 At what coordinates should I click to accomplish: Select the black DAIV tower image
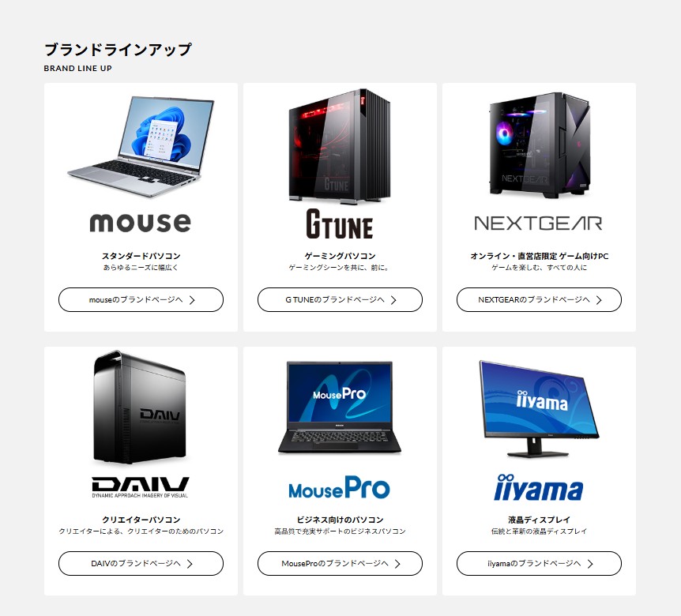(140, 408)
